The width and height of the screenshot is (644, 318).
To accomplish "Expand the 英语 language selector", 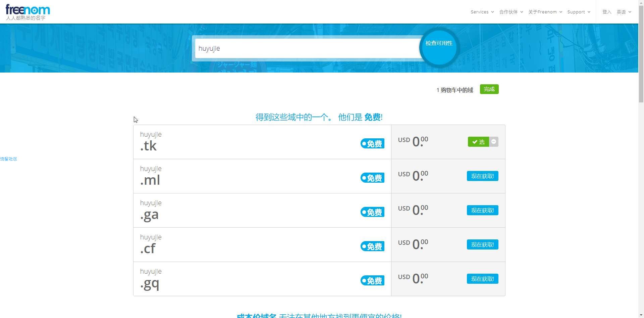I will click(x=624, y=12).
